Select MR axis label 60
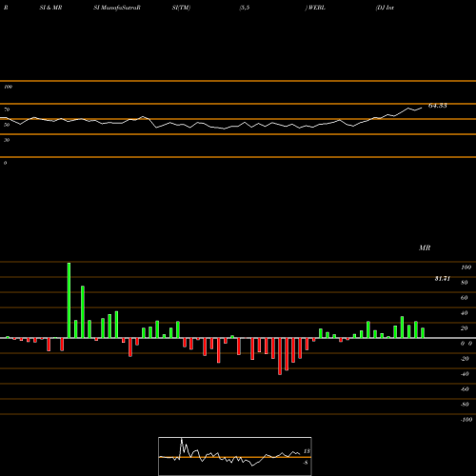The image size is (476, 476). click(465, 298)
